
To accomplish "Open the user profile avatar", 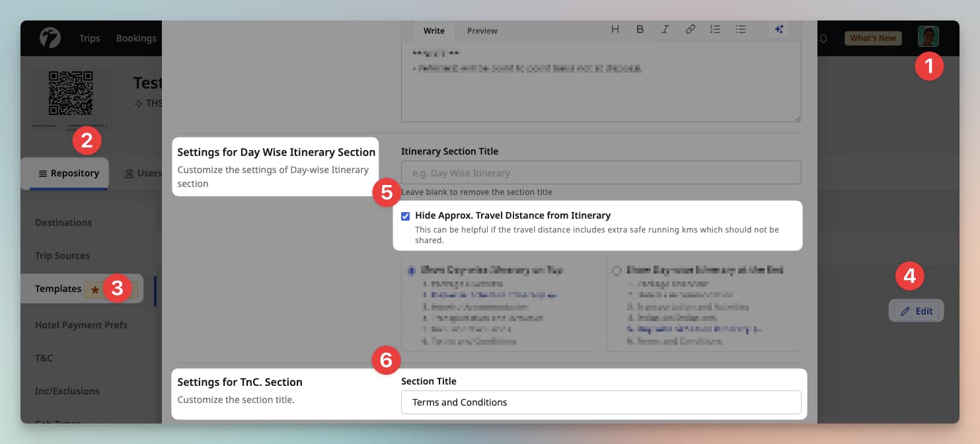I will [x=928, y=36].
